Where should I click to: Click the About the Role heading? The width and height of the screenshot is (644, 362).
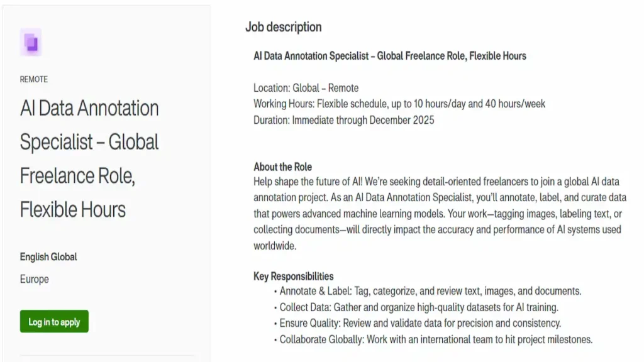click(x=282, y=167)
